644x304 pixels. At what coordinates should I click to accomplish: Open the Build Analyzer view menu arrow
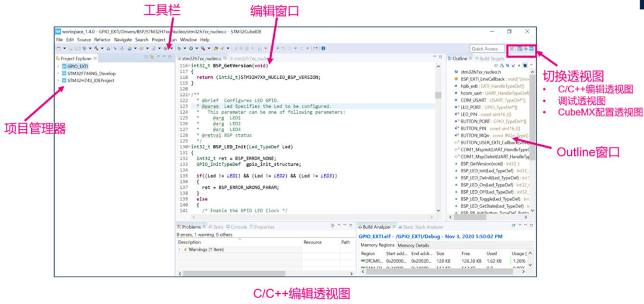(520, 225)
